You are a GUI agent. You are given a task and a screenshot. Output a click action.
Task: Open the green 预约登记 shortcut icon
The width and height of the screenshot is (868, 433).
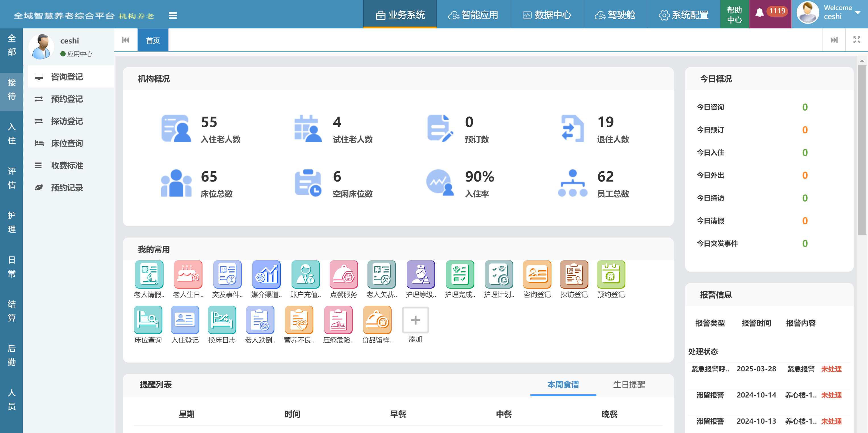click(611, 274)
